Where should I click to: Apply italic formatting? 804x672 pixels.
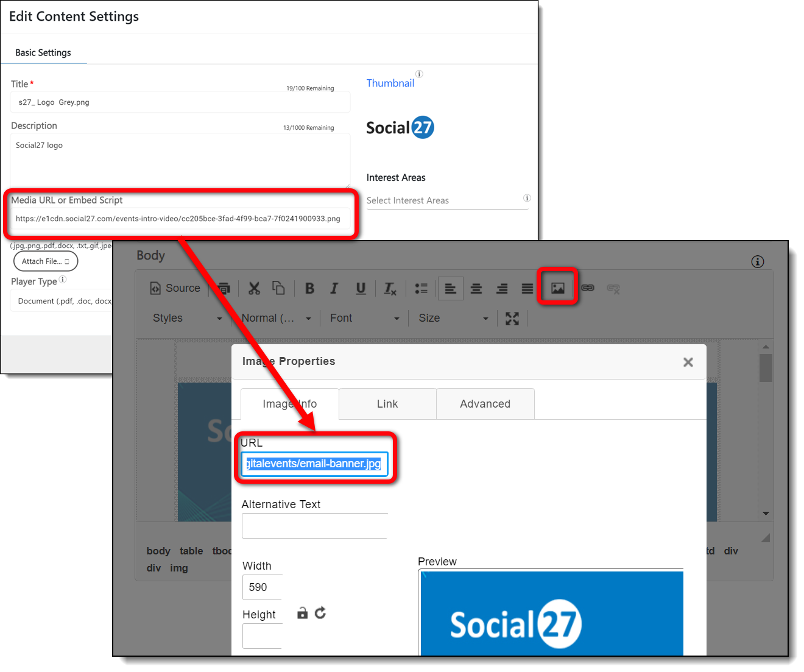coord(334,288)
